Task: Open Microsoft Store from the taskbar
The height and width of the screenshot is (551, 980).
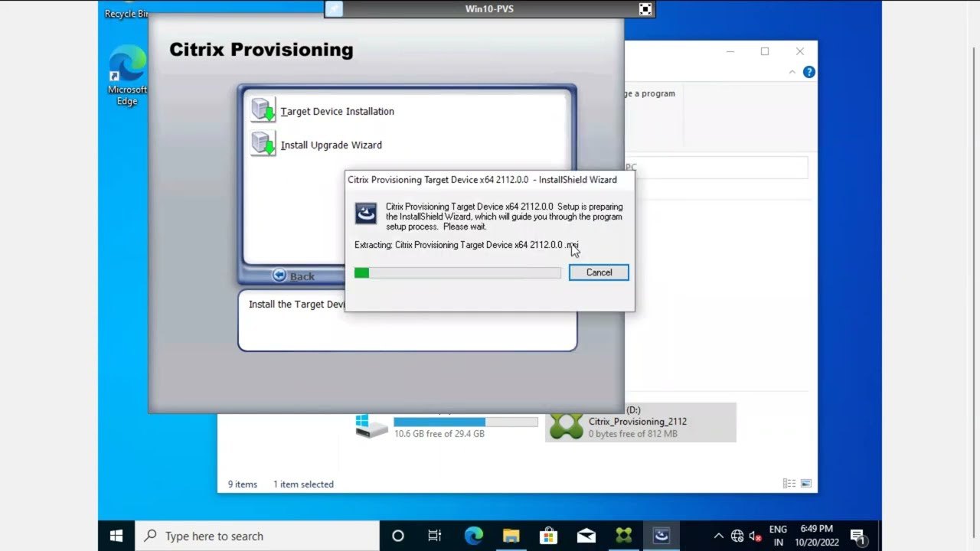Action: 548,536
